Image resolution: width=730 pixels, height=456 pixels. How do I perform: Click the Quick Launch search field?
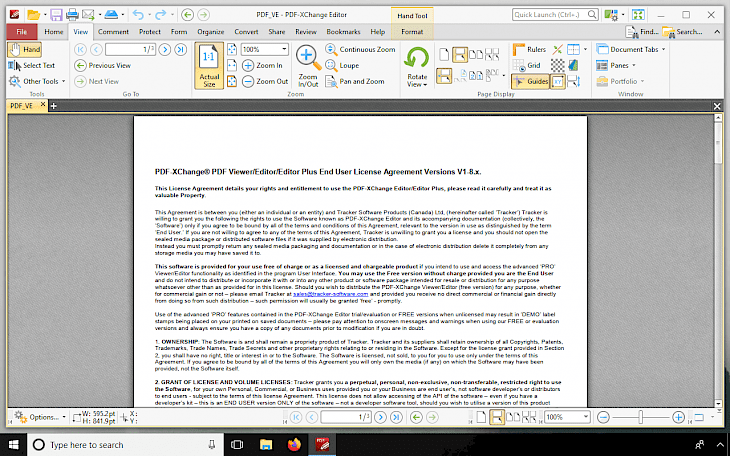555,15
